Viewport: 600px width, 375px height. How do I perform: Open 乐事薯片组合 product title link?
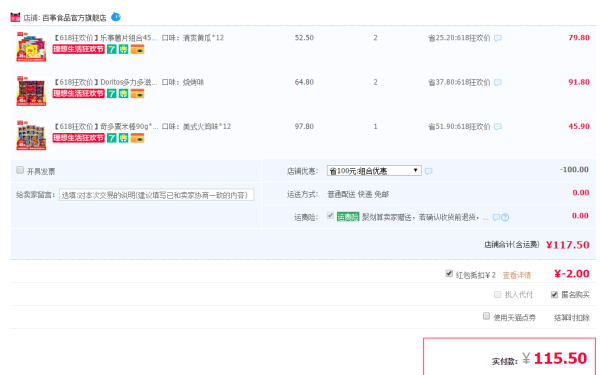pyautogui.click(x=104, y=38)
